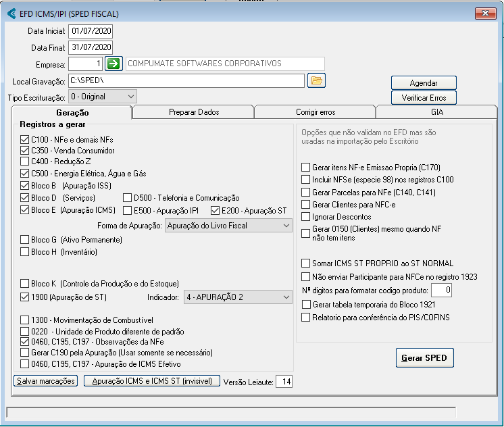Viewport: 504px width, 427px height.
Task: Uncheck E200 - Apuração ST
Action: 216,210
